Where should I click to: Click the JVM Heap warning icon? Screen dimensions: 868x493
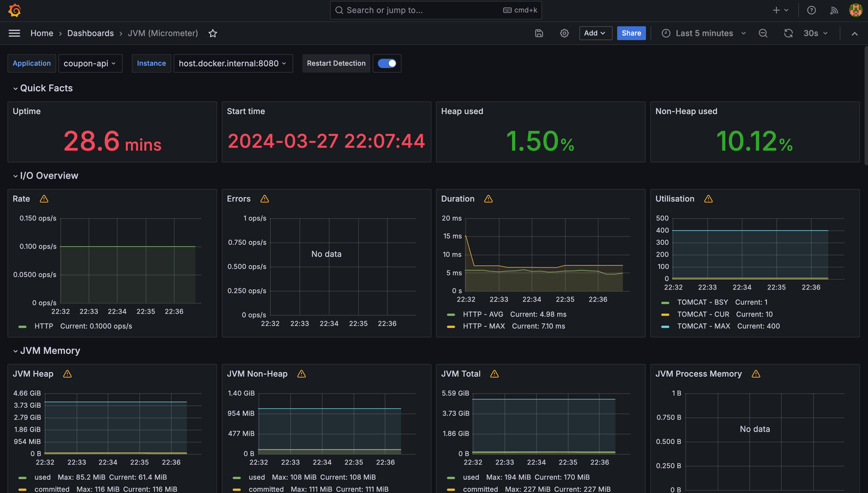67,374
